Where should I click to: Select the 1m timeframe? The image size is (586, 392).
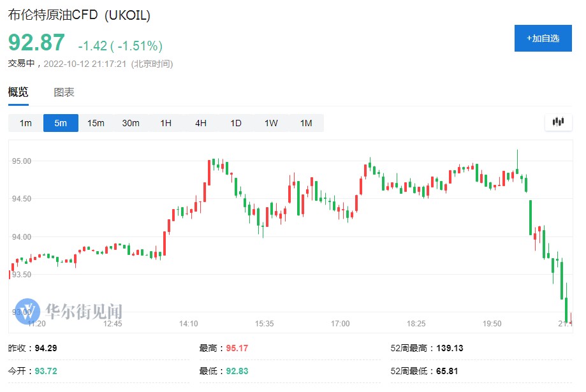(26, 123)
